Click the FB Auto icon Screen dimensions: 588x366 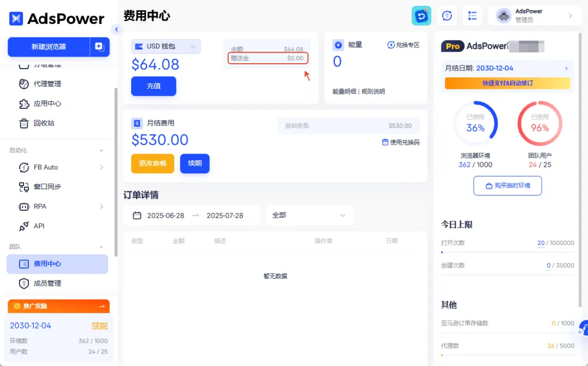coord(24,167)
